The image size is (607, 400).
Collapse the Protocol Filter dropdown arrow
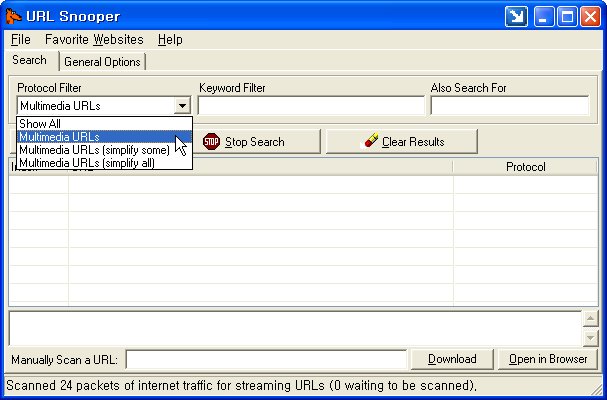click(x=182, y=105)
